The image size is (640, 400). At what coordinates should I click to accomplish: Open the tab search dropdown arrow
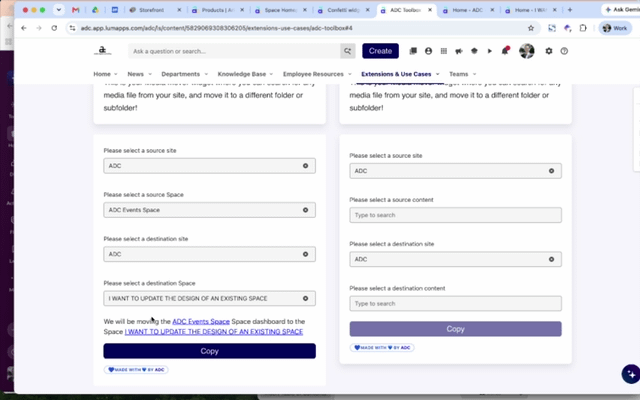[59, 10]
